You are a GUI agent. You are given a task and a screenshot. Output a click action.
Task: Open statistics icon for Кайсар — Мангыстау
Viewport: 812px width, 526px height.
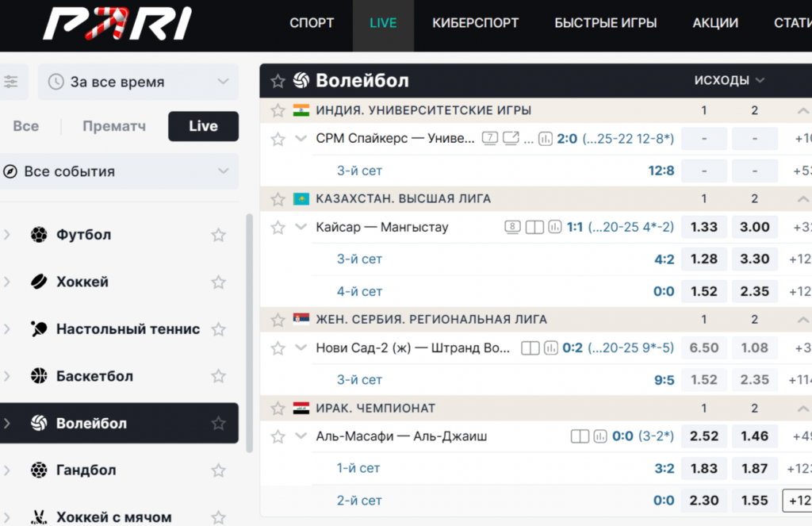[x=555, y=228]
